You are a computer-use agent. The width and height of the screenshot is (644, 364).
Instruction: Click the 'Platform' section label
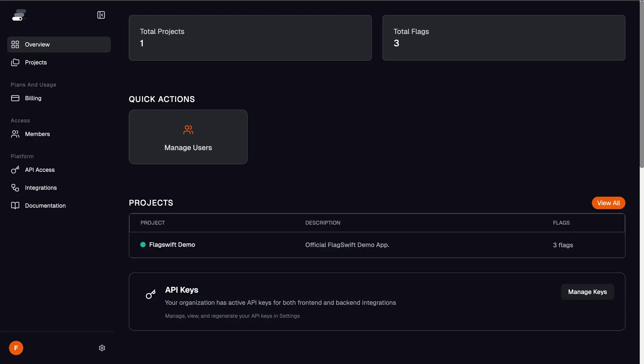(22, 156)
